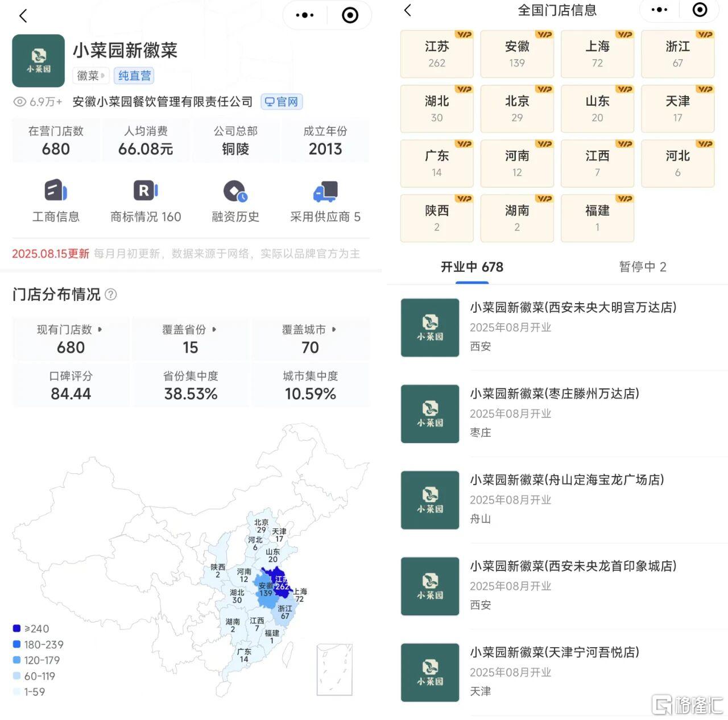
Task: Select the 河南 12 province card
Action: pyautogui.click(x=517, y=163)
